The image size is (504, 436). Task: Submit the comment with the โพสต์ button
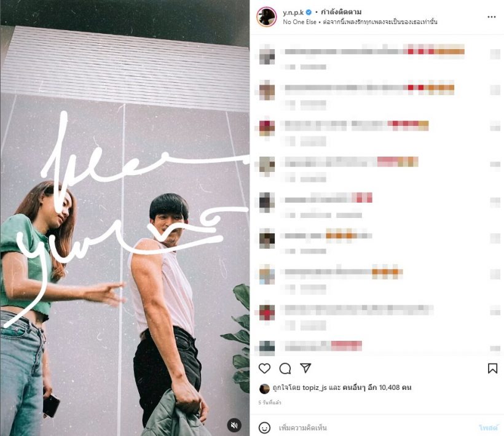(489, 427)
